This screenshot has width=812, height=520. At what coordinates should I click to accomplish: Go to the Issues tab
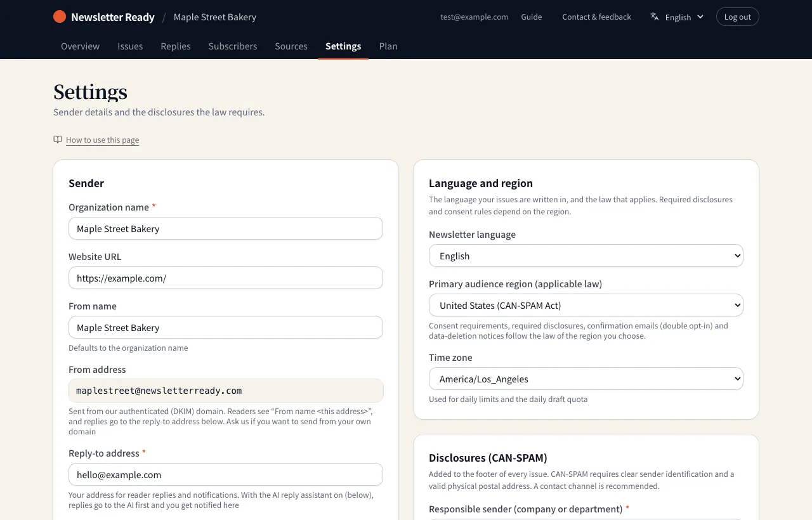[130, 46]
